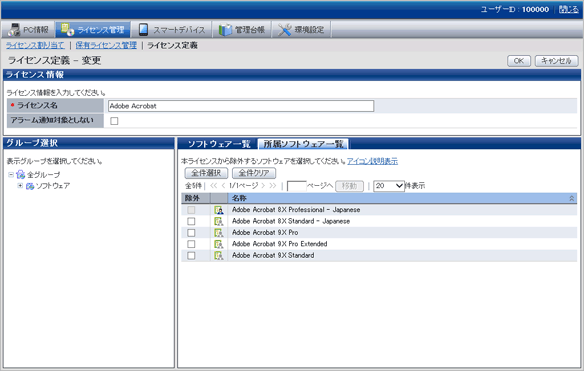The height and width of the screenshot is (371, 584).
Task: Click the page number input field
Action: point(296,186)
